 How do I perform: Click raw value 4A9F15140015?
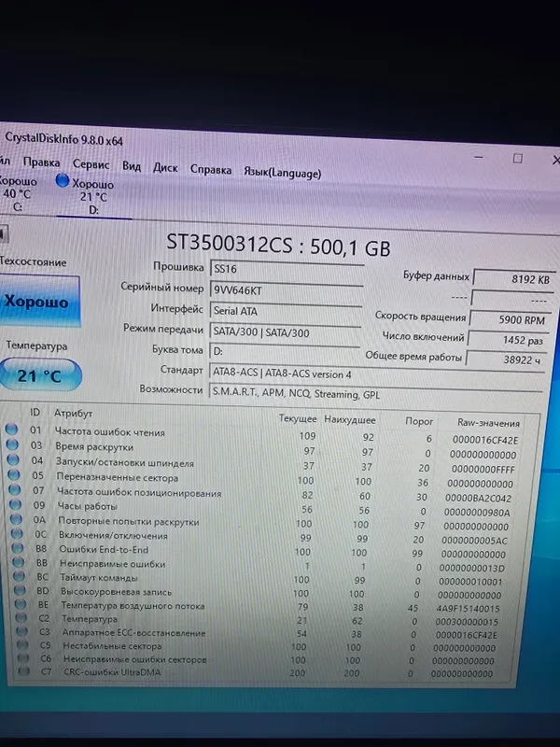click(x=468, y=609)
